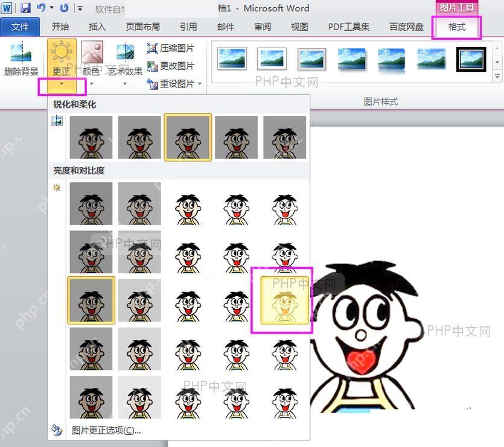Viewport: 504px width, 447px height.
Task: Switch to the Insert (插入) tab
Action: [x=97, y=27]
